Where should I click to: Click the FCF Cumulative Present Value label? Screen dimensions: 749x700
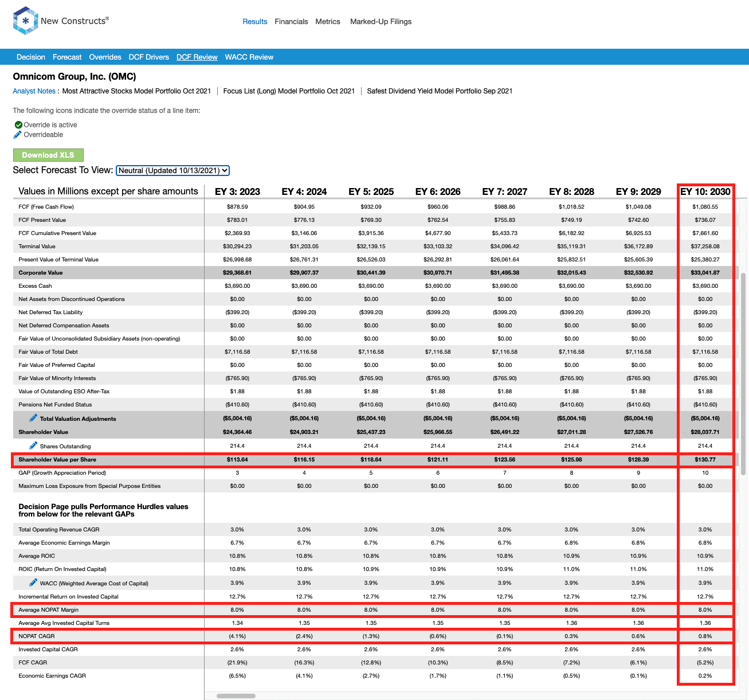57,233
